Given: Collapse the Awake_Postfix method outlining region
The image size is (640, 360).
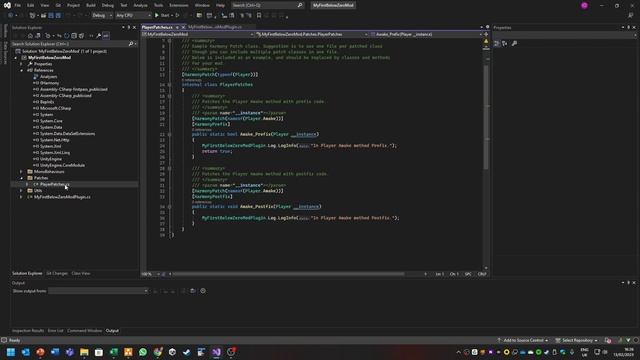Looking at the screenshot, I should coord(169,207).
